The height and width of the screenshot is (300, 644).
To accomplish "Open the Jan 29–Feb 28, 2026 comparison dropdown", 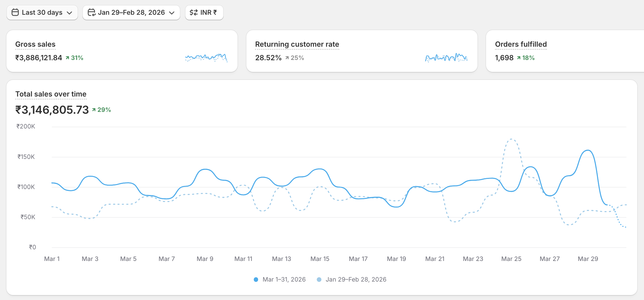I will [132, 13].
